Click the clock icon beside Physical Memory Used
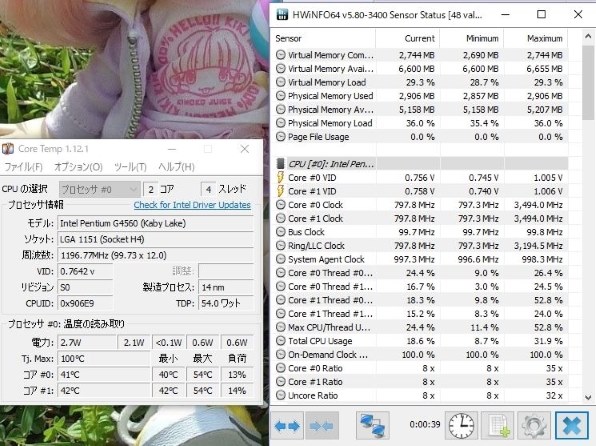596x446 pixels. tap(281, 96)
